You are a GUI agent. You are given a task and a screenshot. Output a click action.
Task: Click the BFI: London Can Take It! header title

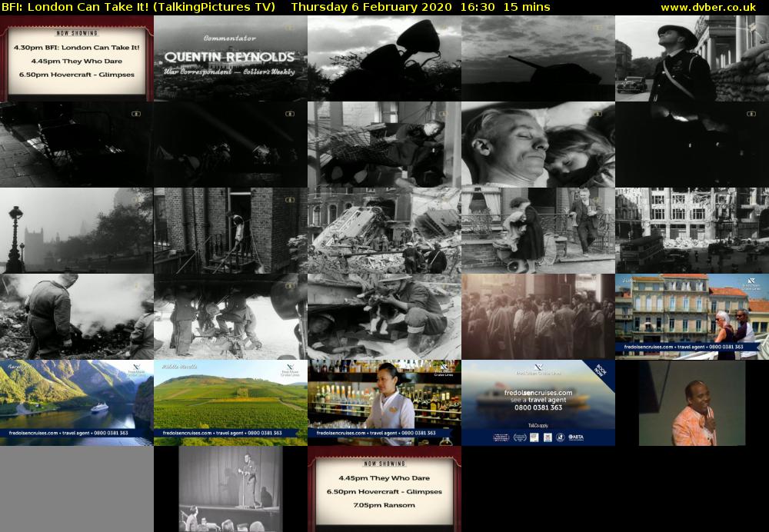(138, 8)
